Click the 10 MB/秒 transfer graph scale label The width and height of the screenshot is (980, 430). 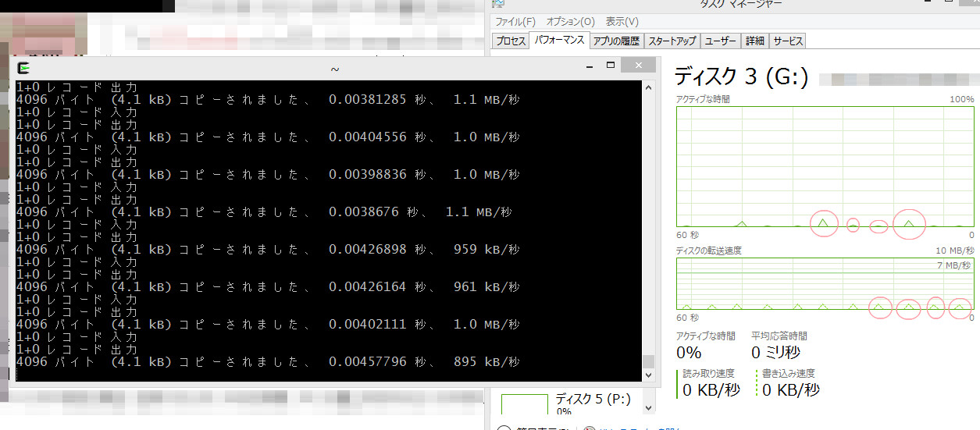click(953, 251)
